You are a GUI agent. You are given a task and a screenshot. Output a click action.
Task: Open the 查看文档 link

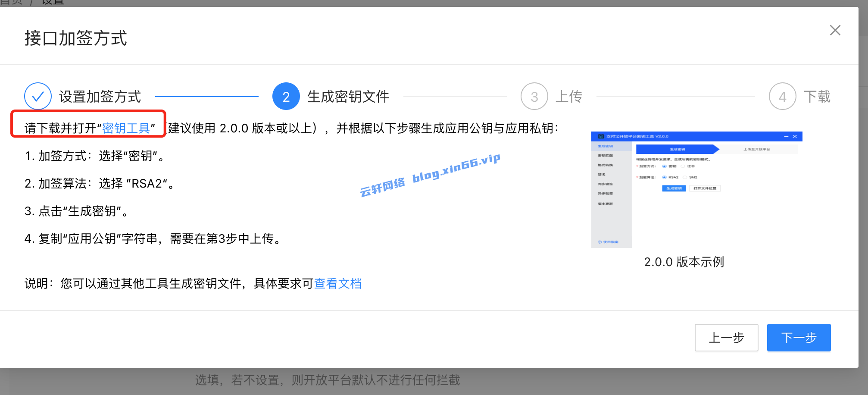pyautogui.click(x=338, y=283)
